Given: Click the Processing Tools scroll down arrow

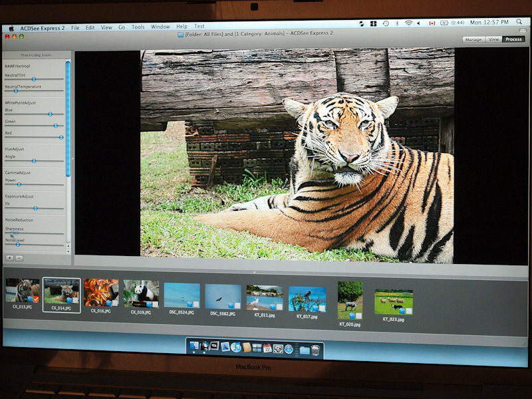Looking at the screenshot, I should (68, 252).
